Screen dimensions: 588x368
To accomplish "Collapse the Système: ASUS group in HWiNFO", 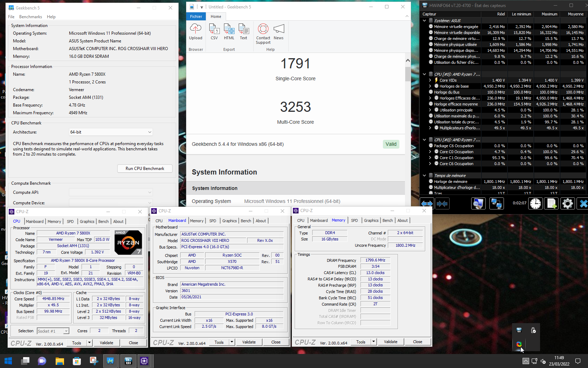I will point(425,21).
